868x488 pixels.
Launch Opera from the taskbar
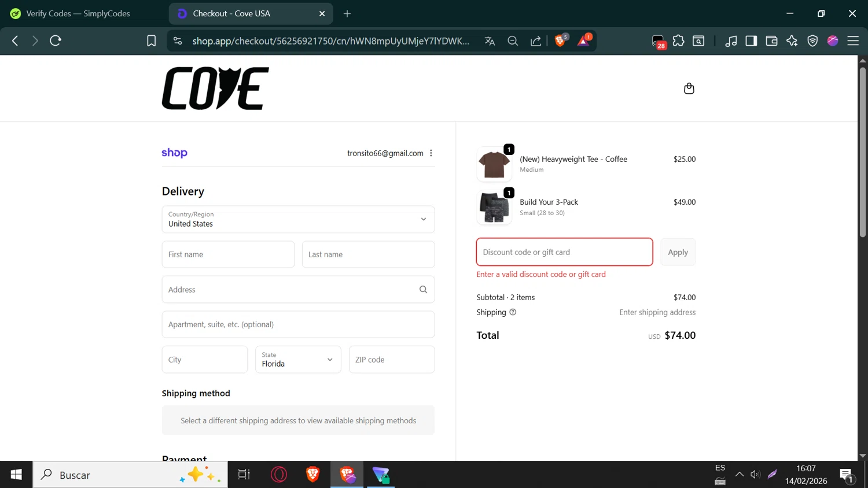[x=278, y=475]
